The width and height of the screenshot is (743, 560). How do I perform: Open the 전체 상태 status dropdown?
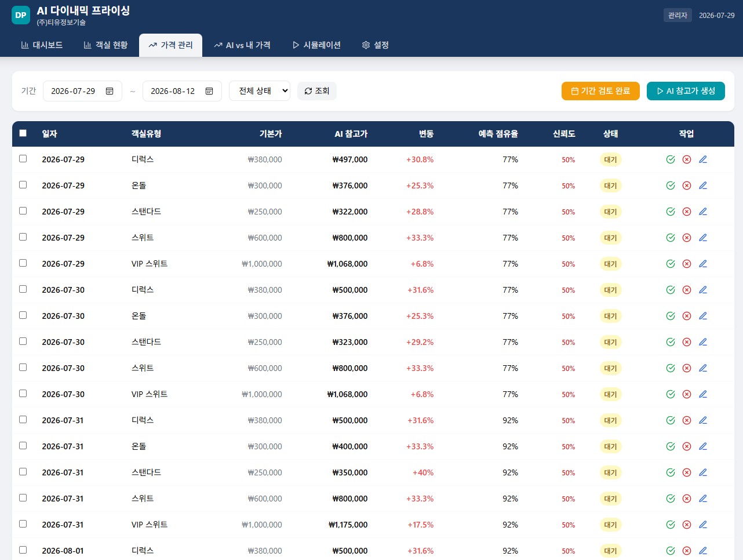pos(260,90)
